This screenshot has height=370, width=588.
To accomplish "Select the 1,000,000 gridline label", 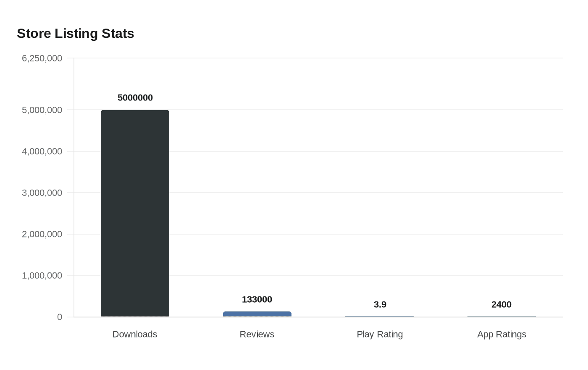I will coord(41,275).
